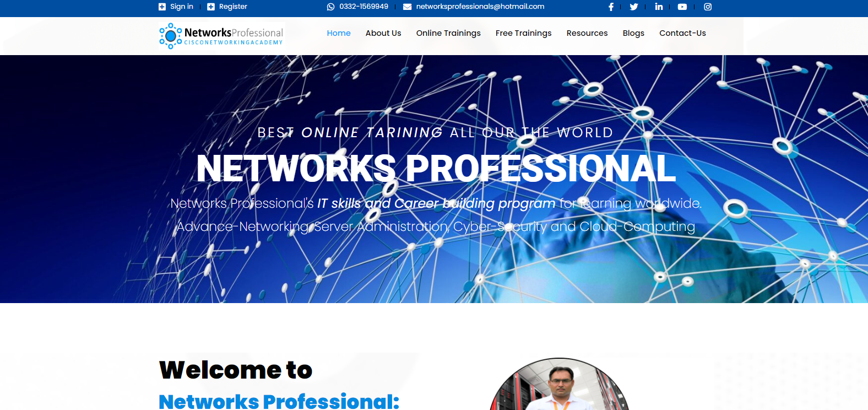The image size is (868, 410).
Task: Click the networksprofessionals@hotmail.com email link
Action: point(480,7)
